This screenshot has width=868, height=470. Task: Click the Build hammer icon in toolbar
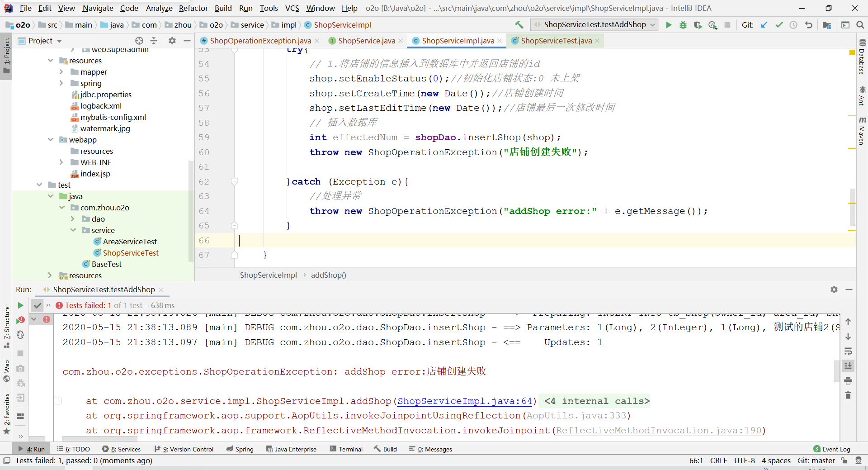(x=519, y=25)
